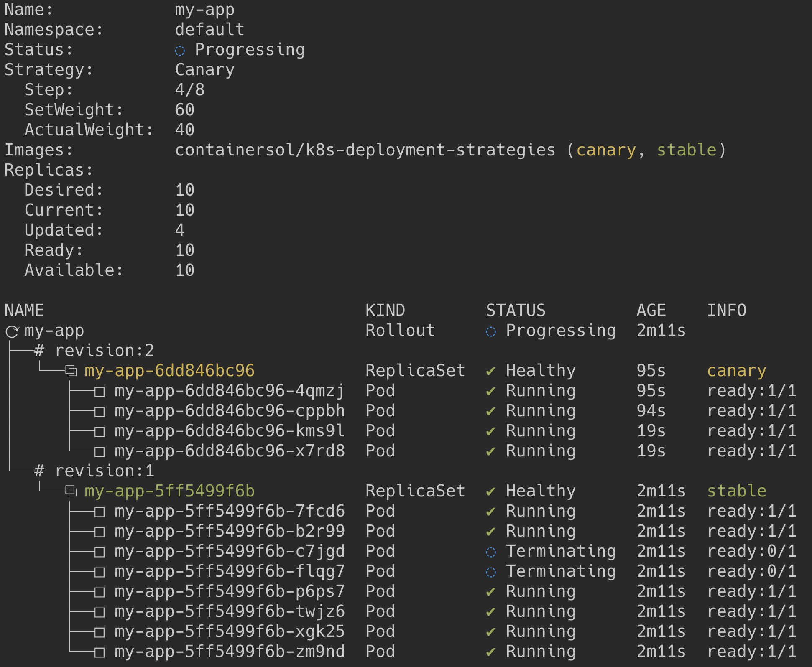
Task: Select pod name my-app-5ff5499f6b-b2r99
Action: tap(230, 531)
